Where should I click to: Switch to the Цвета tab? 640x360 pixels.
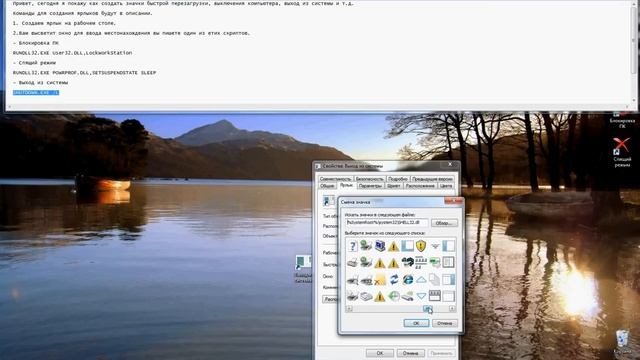coord(446,186)
